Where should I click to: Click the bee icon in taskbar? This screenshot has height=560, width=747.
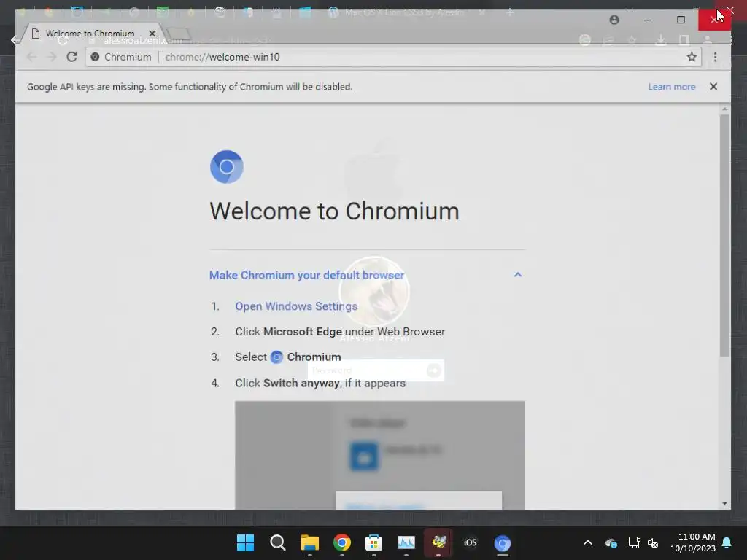(438, 542)
